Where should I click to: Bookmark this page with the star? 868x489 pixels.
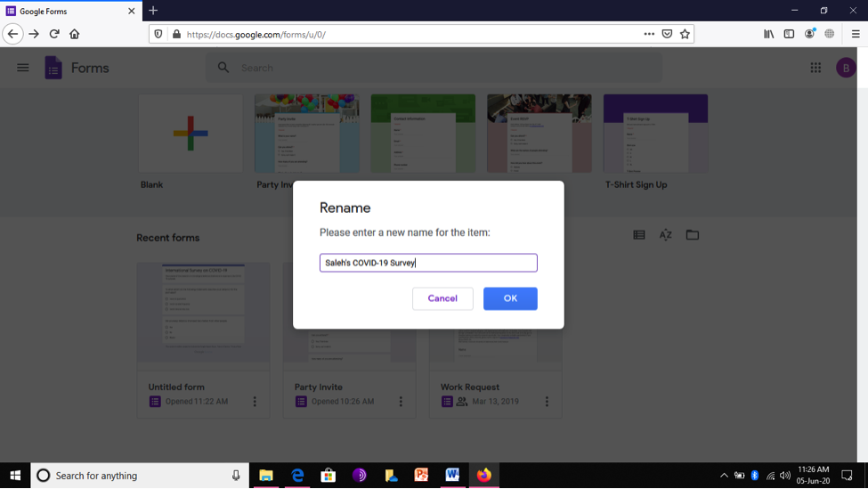tap(685, 34)
